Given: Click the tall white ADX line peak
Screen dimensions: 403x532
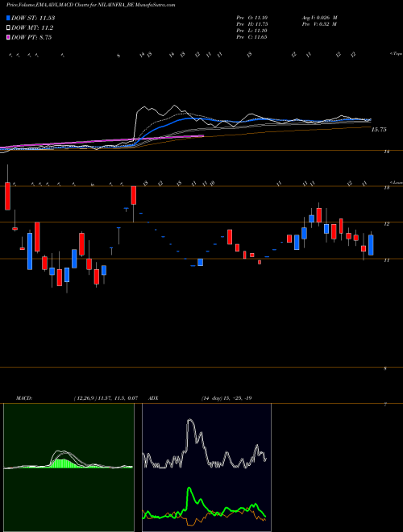Looking at the screenshot, I should [x=191, y=422].
